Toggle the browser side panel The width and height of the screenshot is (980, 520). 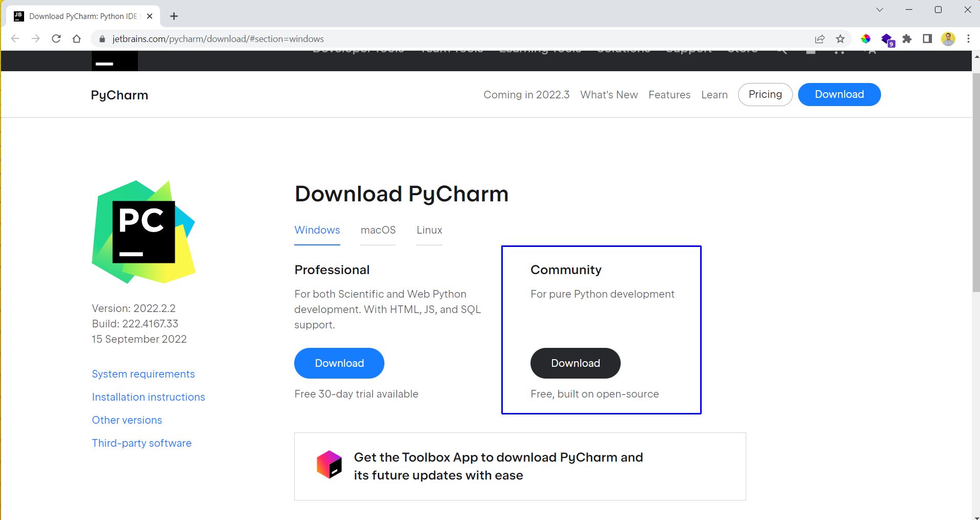[x=927, y=38]
